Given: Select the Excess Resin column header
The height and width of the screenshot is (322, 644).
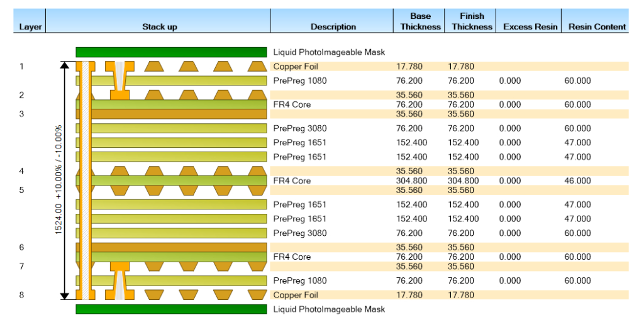Looking at the screenshot, I should 530,26.
